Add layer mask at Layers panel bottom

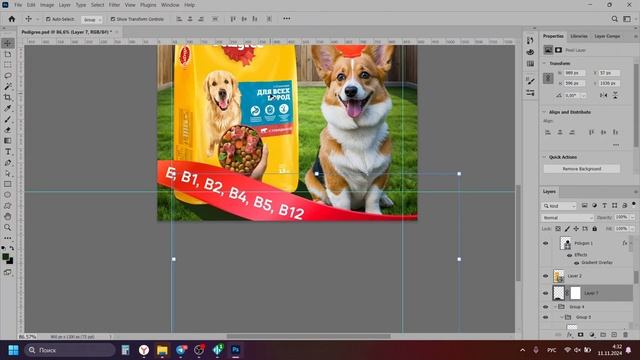pos(580,335)
